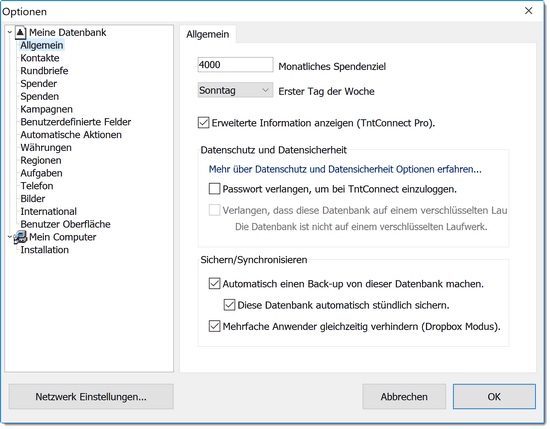Click Mehr über Datenschutz link
Screen dimensions: 550x429
coord(345,170)
